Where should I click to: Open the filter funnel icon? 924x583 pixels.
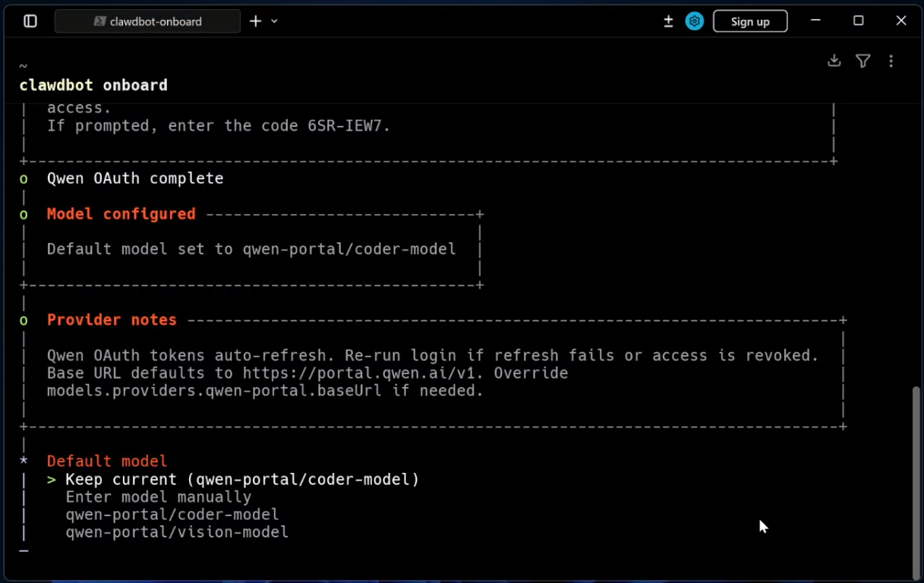pyautogui.click(x=863, y=61)
